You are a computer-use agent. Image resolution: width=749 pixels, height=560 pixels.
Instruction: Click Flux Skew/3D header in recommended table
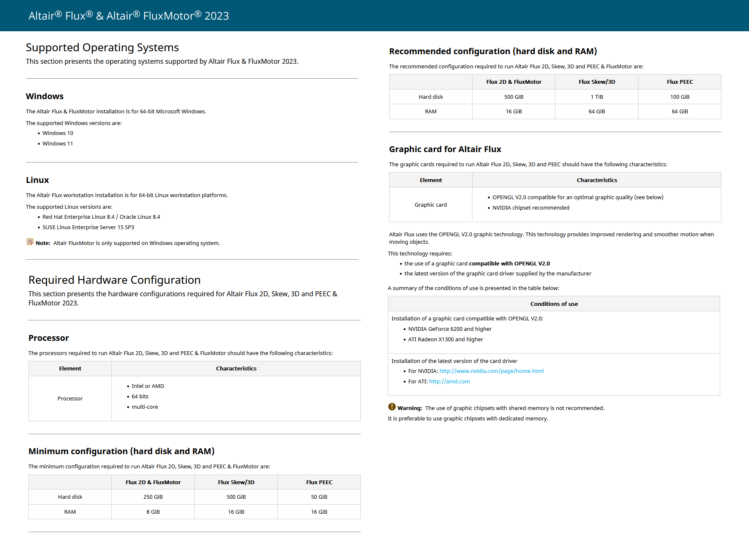[597, 82]
